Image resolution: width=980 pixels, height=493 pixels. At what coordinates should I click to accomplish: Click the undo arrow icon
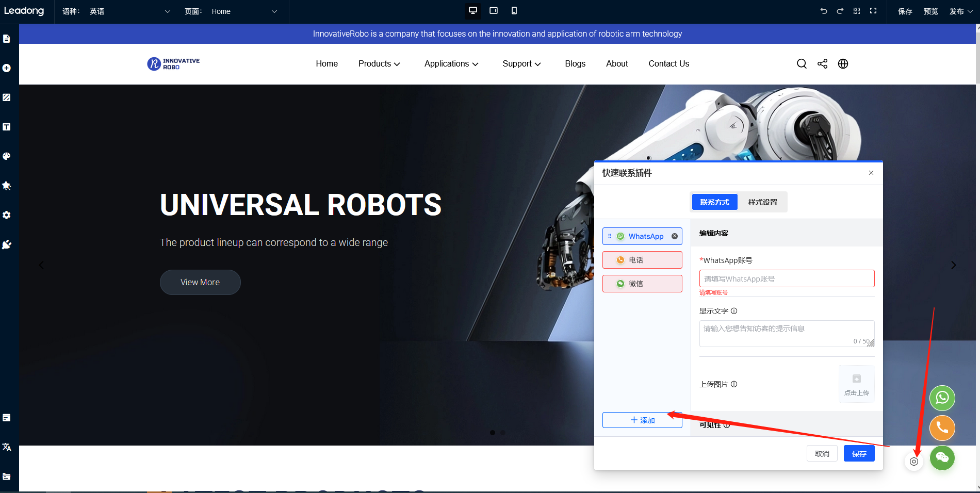point(824,11)
